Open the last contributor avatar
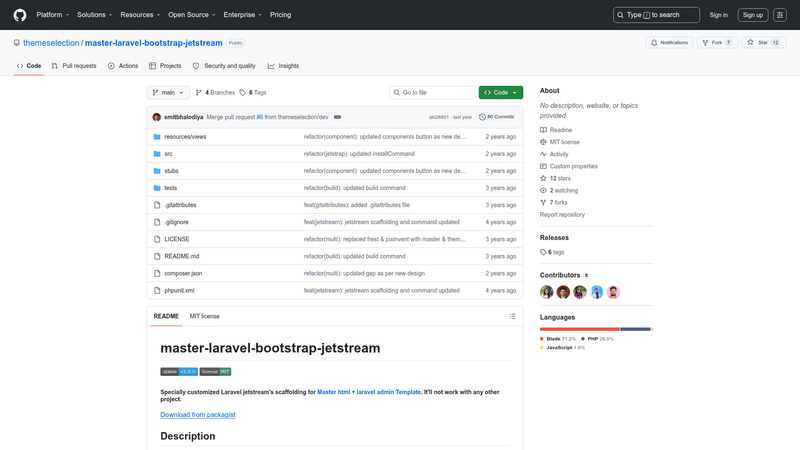 [613, 292]
